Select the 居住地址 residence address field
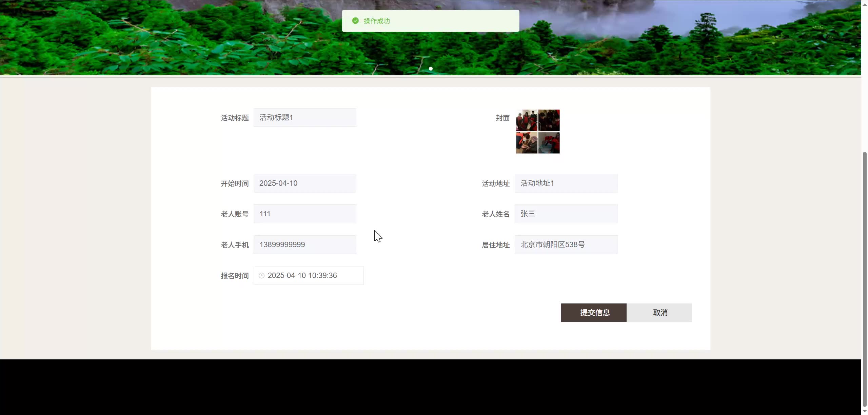This screenshot has height=415, width=868. point(566,244)
